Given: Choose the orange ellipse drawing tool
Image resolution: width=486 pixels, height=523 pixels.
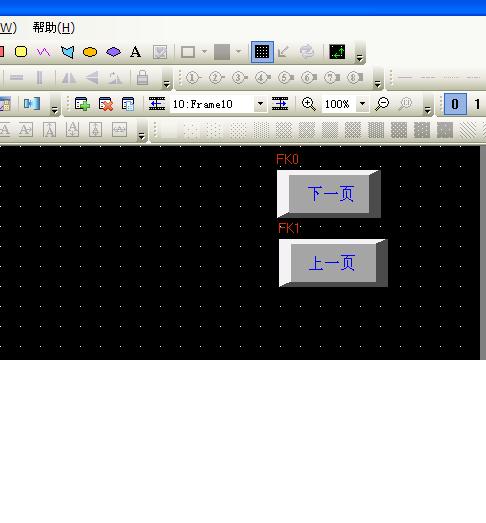Looking at the screenshot, I should (x=90, y=52).
